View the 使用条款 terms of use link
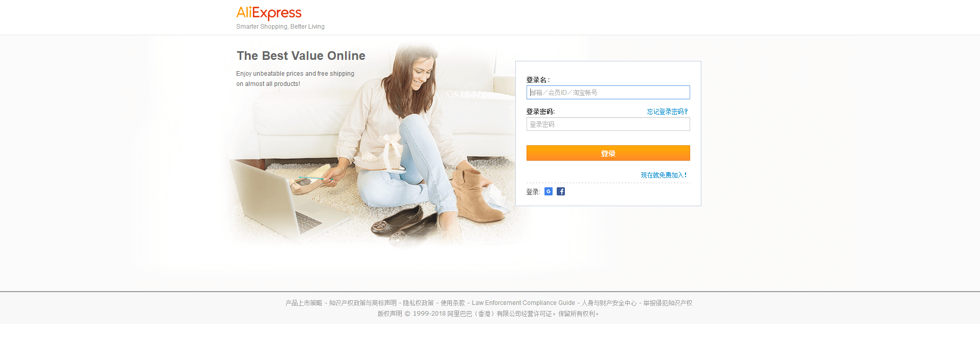 453,303
